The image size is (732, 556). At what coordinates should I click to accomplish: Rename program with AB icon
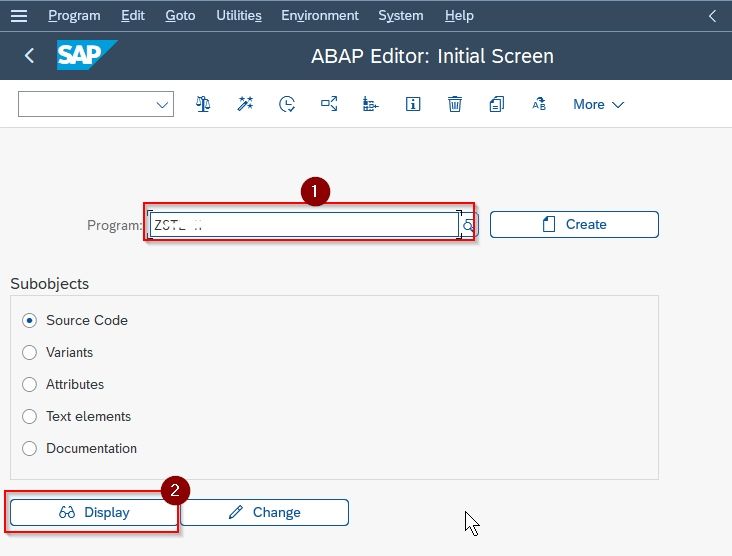(x=539, y=104)
